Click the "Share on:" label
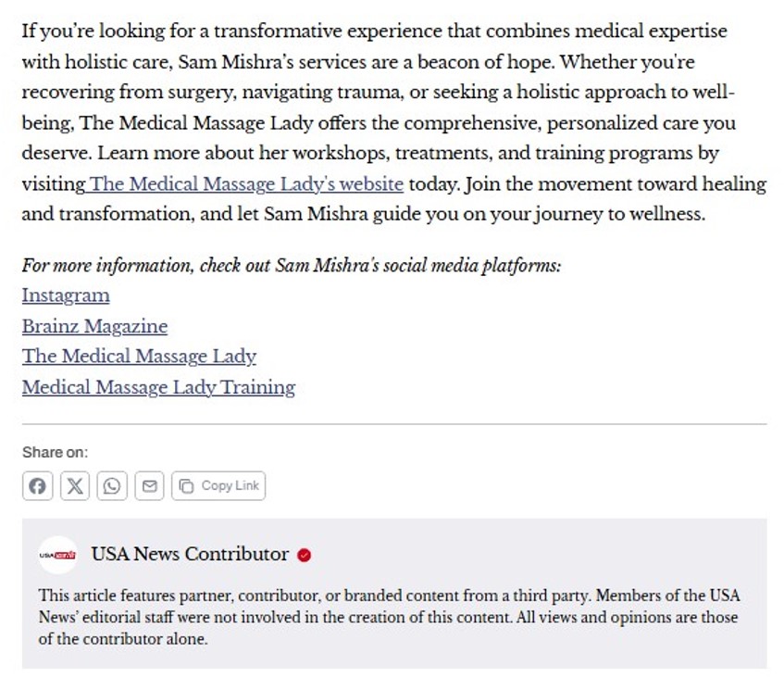 56,453
